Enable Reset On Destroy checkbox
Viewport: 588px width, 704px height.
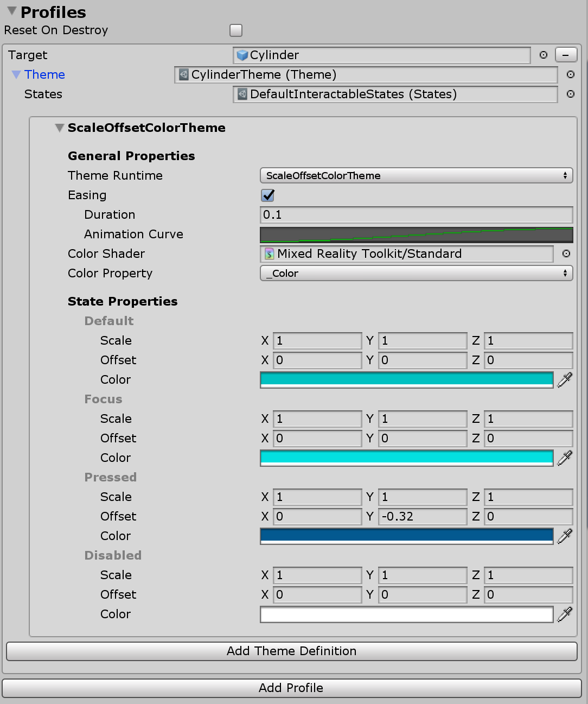(x=236, y=30)
